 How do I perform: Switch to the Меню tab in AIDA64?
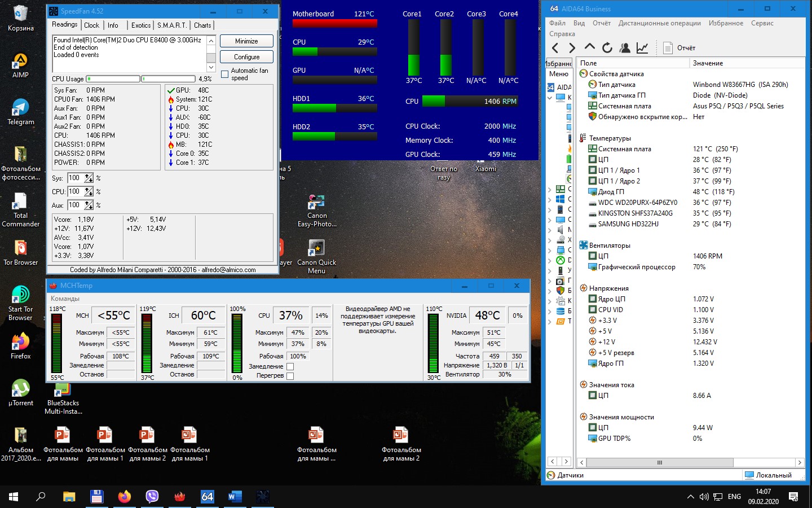pos(559,74)
